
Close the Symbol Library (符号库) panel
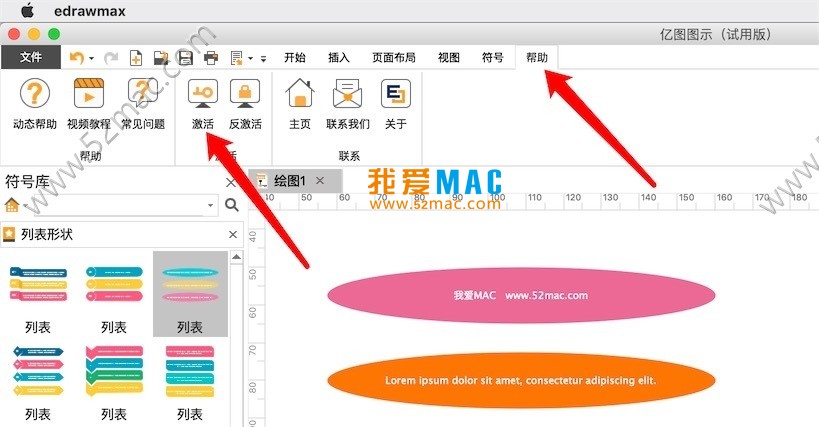pos(230,183)
